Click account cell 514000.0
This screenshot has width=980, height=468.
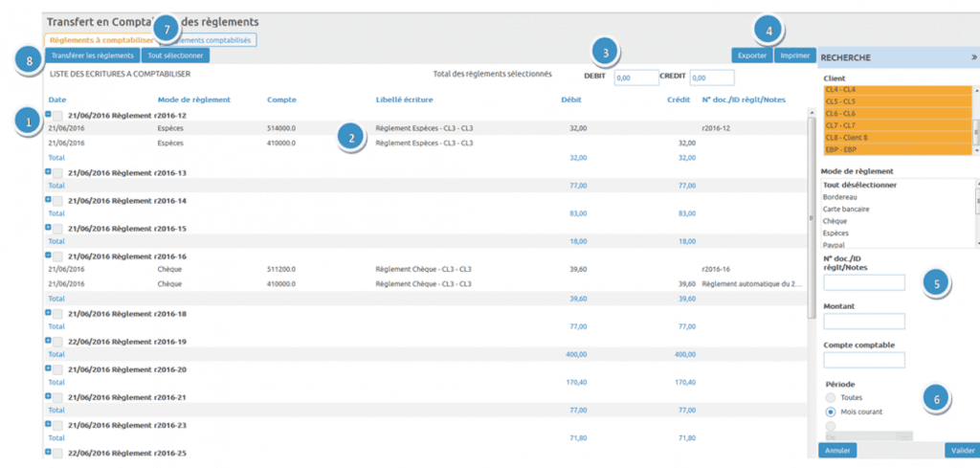click(x=281, y=128)
